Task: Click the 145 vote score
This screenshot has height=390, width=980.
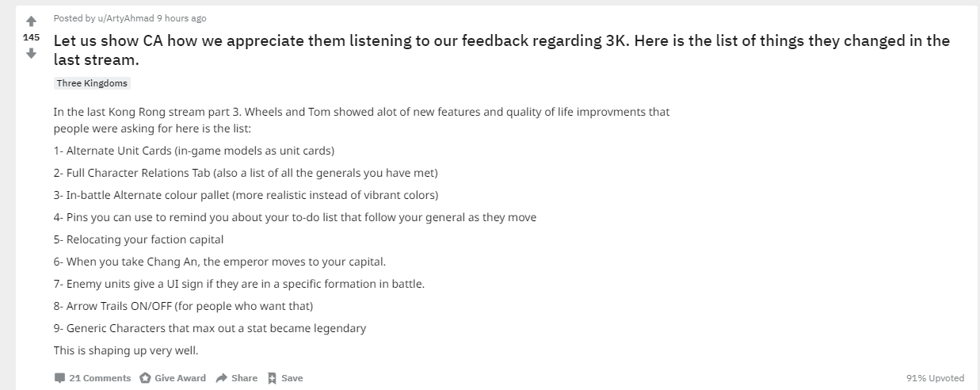Action: (31, 37)
